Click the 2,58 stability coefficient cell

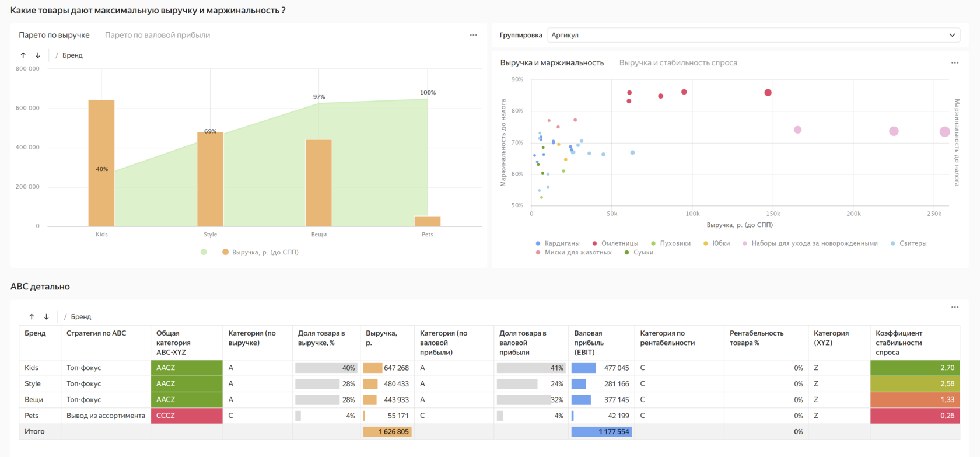[x=915, y=383]
